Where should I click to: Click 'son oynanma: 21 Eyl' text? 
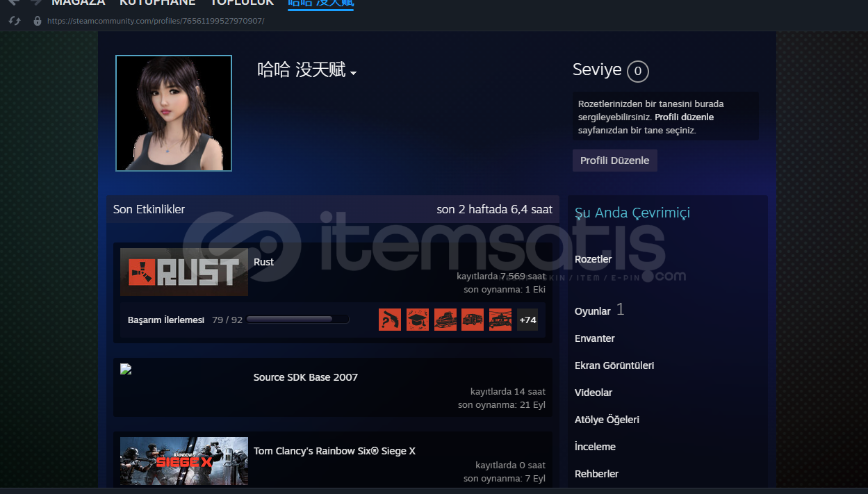(502, 405)
